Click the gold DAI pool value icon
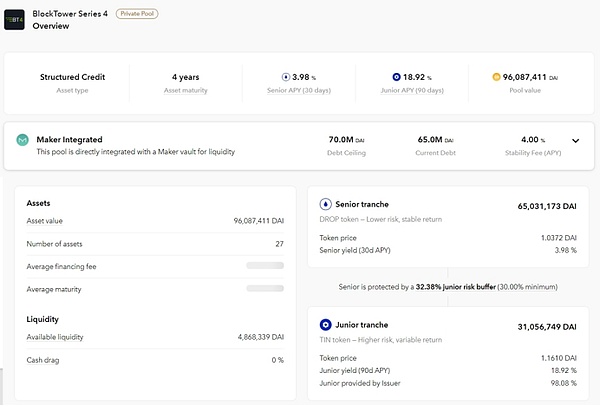Image resolution: width=600 pixels, height=406 pixels. click(496, 77)
